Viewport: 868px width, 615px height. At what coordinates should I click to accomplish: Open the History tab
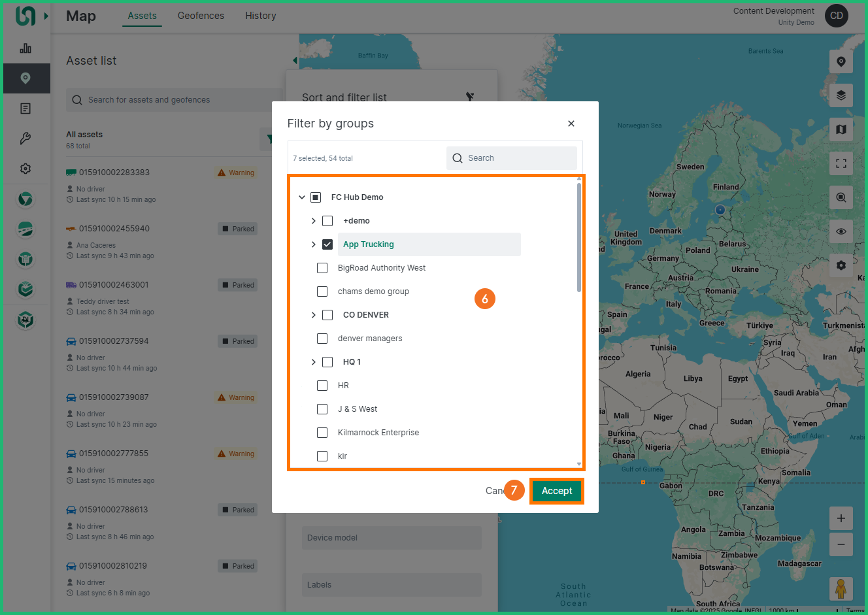260,16
